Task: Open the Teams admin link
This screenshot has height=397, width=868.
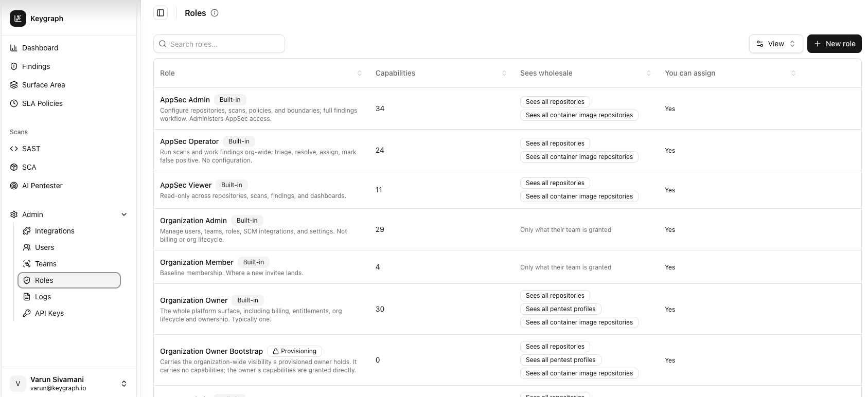Action: pos(69,264)
